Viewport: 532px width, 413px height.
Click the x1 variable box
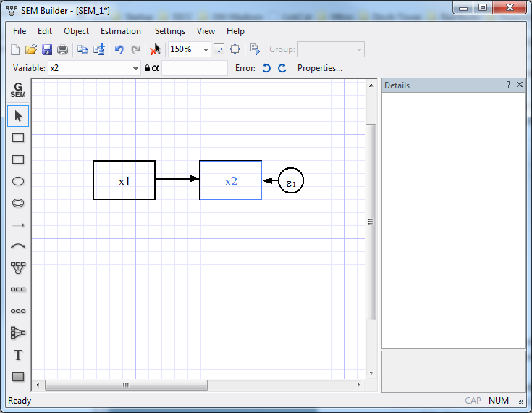(124, 180)
